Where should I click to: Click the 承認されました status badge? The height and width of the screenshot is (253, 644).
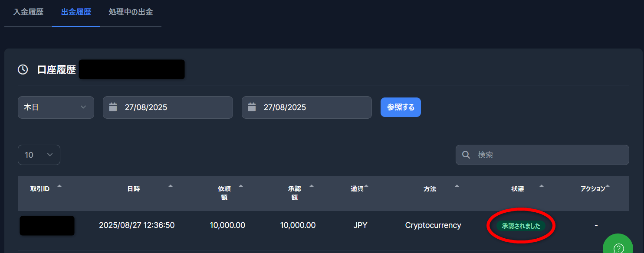coord(521,226)
